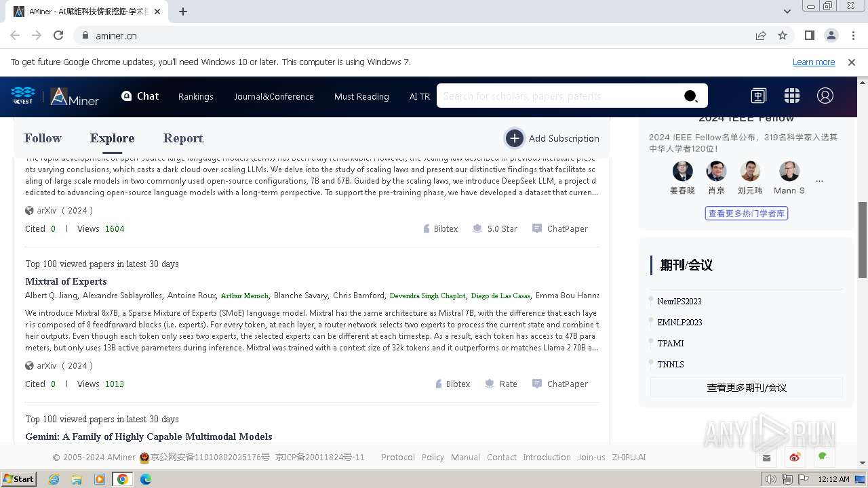This screenshot has height=488, width=868.
Task: Rate the Mixtral of Experts paper
Action: pos(501,384)
